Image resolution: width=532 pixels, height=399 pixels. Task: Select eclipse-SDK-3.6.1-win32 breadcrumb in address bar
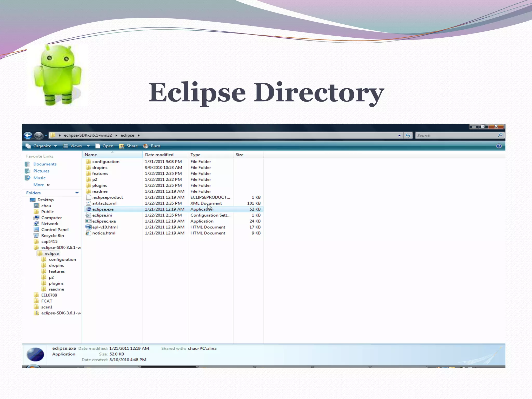coord(88,135)
